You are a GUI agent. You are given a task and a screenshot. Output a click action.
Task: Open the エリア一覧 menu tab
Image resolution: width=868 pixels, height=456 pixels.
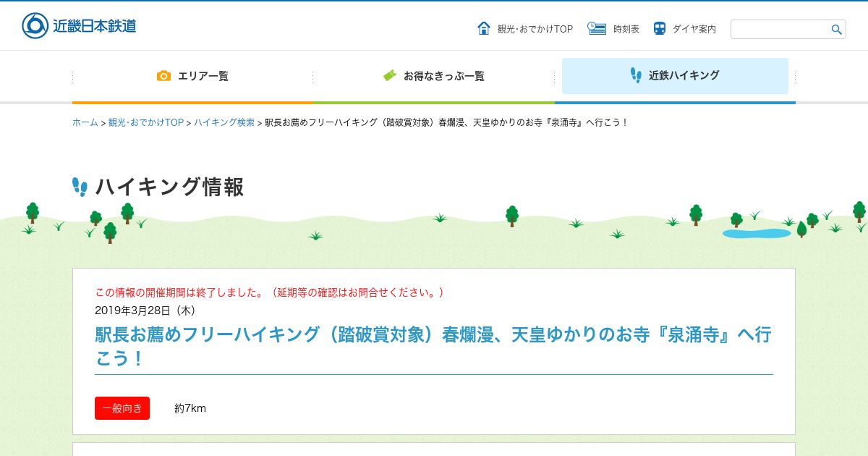[x=192, y=76]
